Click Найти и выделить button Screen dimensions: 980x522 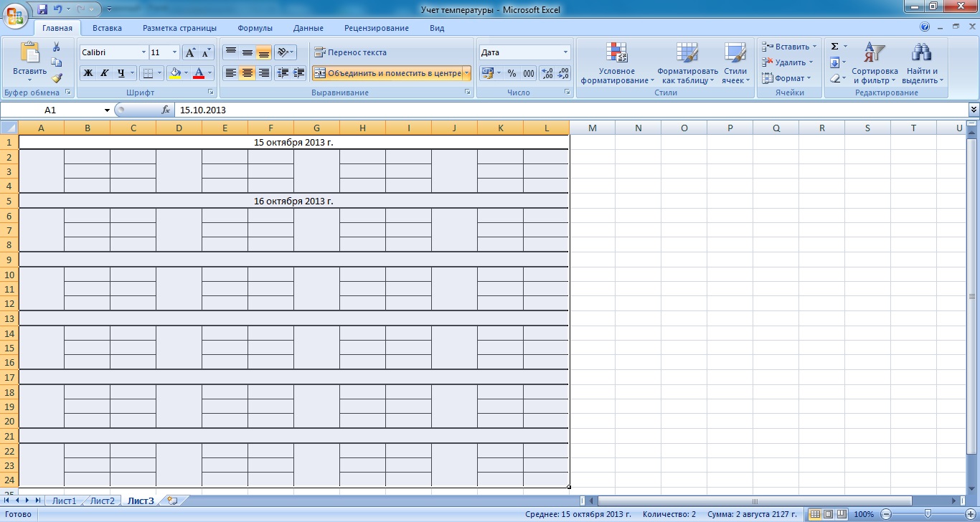click(x=922, y=64)
